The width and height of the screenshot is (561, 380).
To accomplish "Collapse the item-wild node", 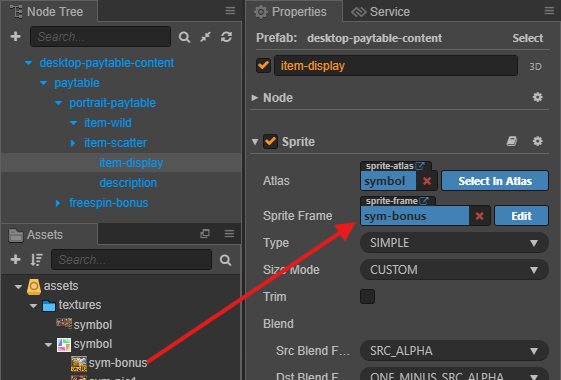I will [73, 123].
